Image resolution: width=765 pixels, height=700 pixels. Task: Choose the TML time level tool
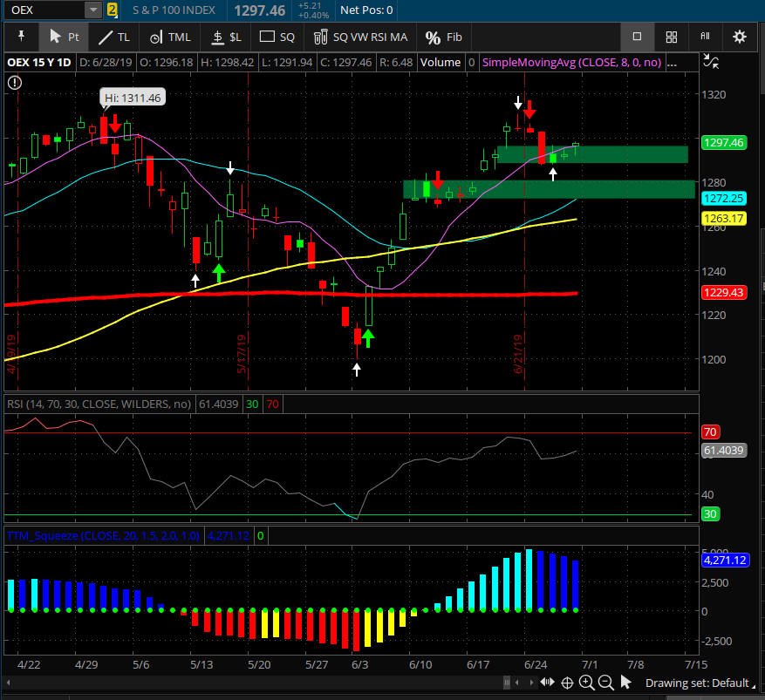pyautogui.click(x=169, y=37)
